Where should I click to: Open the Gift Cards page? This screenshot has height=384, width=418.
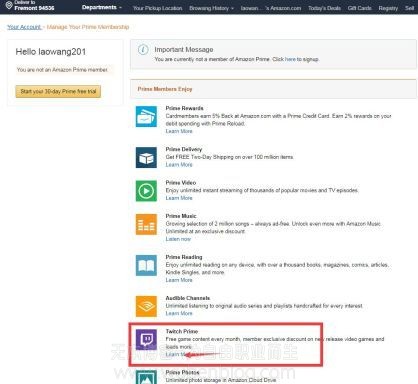point(359,8)
